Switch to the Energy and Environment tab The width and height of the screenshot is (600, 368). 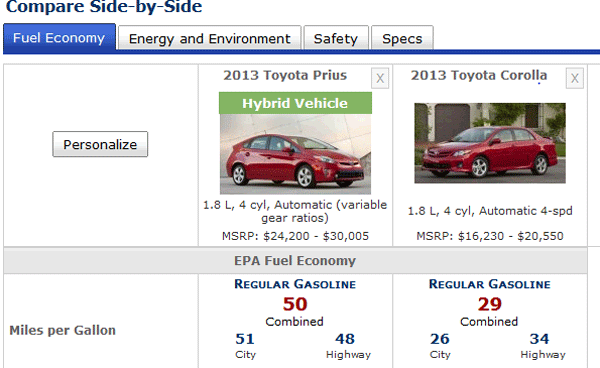(x=209, y=38)
